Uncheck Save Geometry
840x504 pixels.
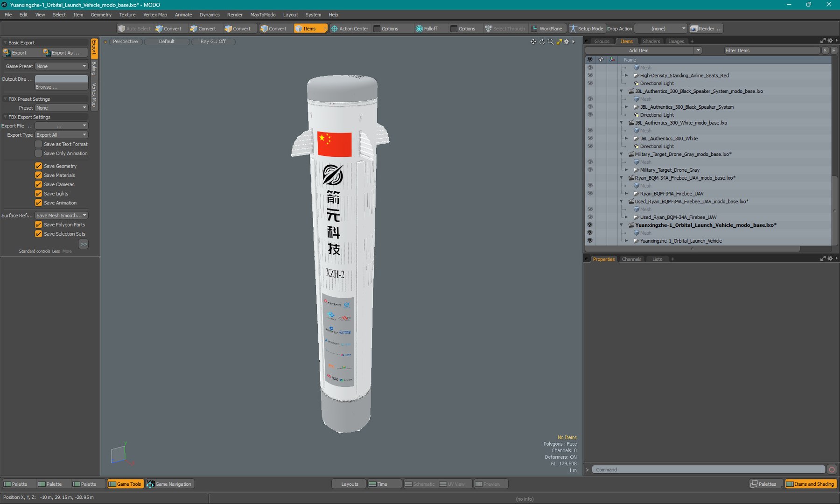[39, 166]
